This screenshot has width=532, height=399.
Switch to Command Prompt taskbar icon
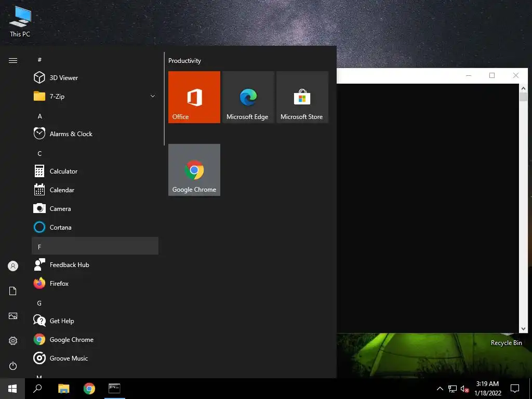(x=115, y=389)
